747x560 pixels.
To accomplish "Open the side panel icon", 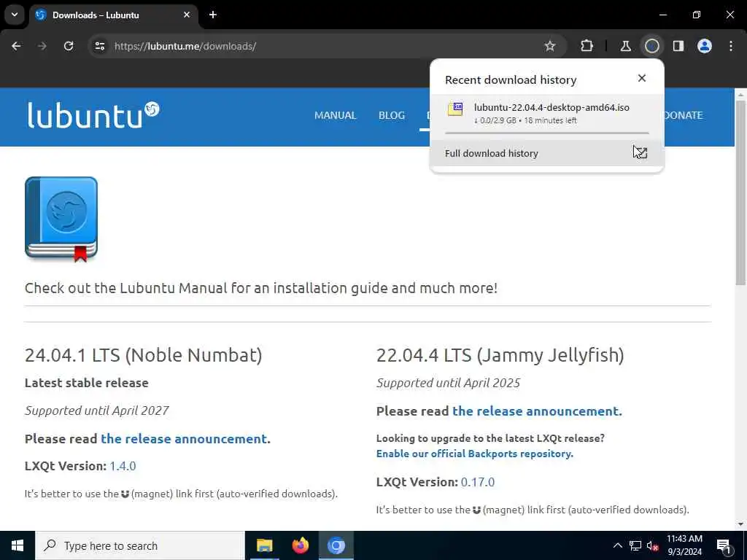I will (x=678, y=46).
